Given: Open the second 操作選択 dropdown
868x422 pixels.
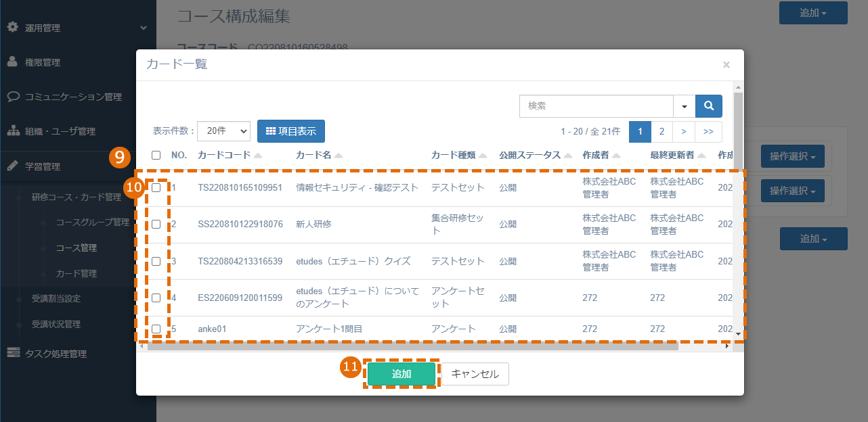Looking at the screenshot, I should [792, 191].
